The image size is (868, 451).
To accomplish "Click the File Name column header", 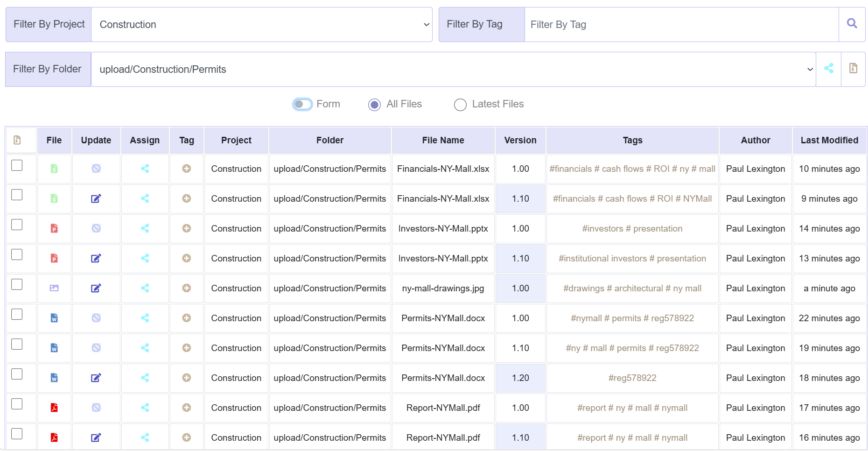I will 443,140.
